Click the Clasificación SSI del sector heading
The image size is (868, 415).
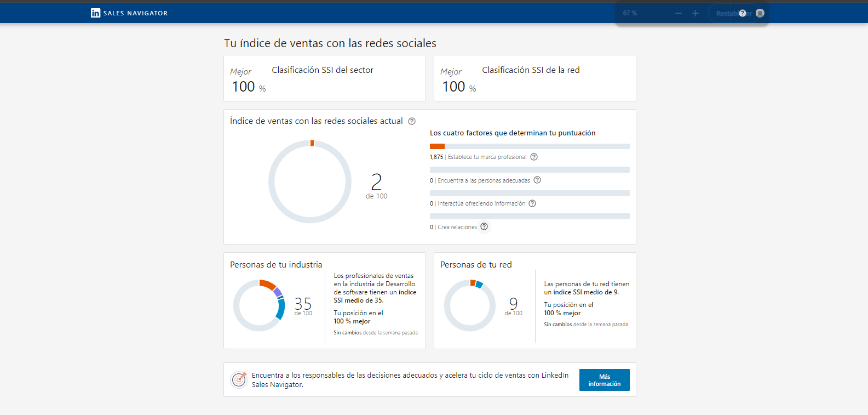[x=323, y=70]
